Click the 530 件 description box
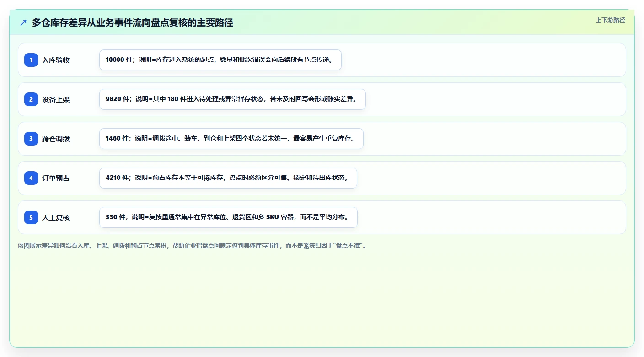Viewport: 644px width, 357px height. coord(228,217)
